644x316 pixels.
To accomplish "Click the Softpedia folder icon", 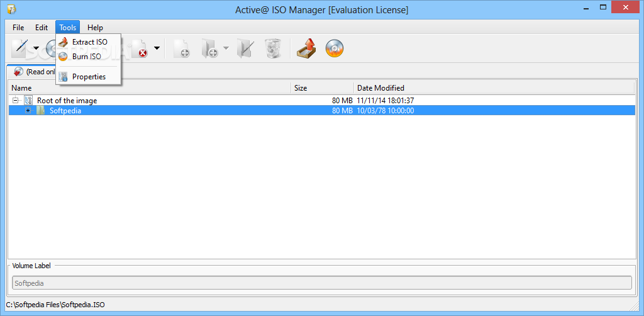I will coord(41,110).
